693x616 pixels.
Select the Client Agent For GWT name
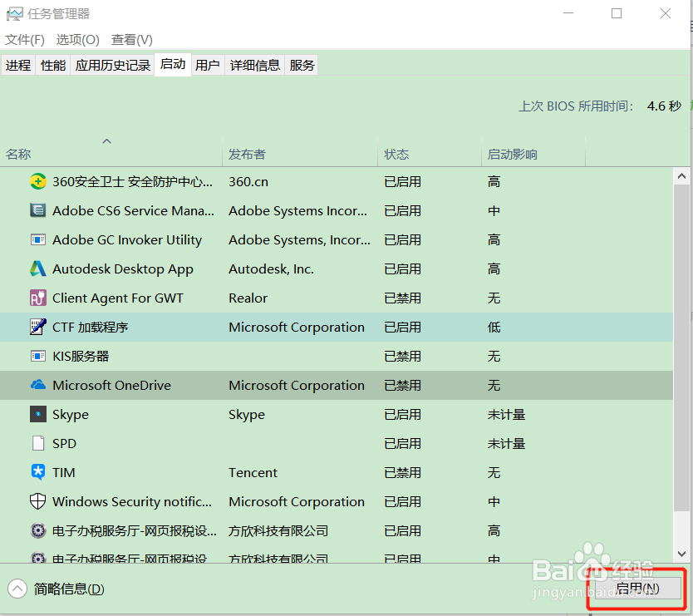tap(117, 298)
